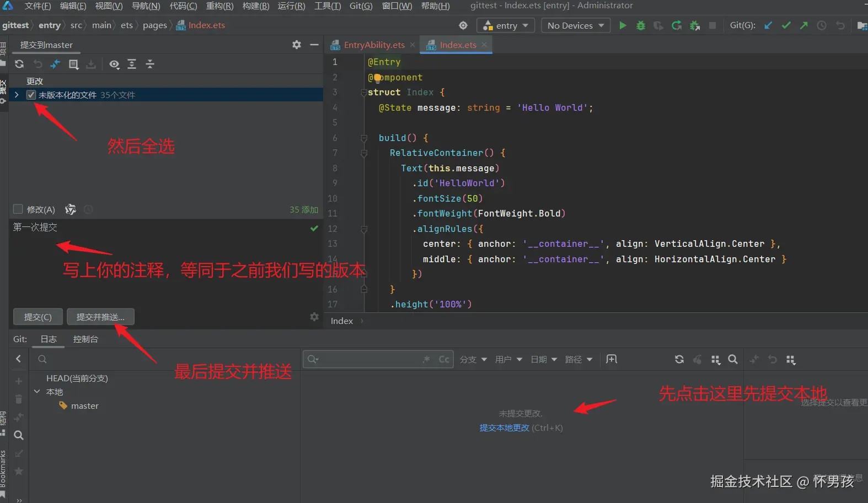Collapse all items in changes tree
Viewport: 868px width, 503px height.
150,64
